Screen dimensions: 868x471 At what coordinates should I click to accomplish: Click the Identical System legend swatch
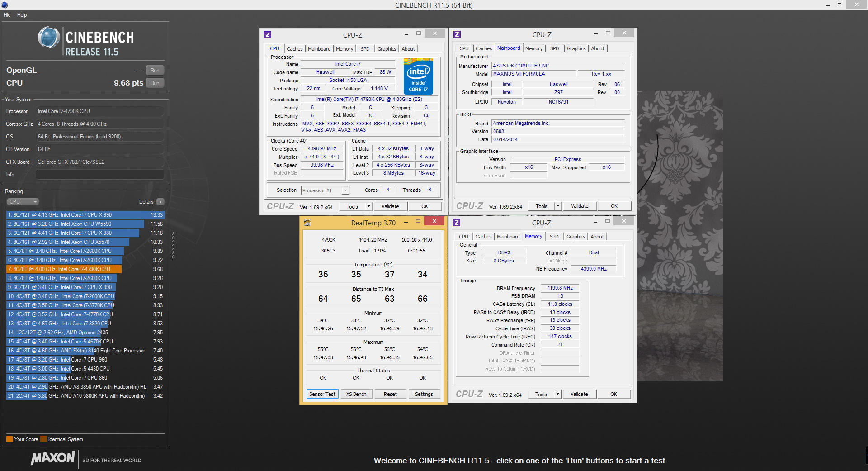click(x=43, y=439)
